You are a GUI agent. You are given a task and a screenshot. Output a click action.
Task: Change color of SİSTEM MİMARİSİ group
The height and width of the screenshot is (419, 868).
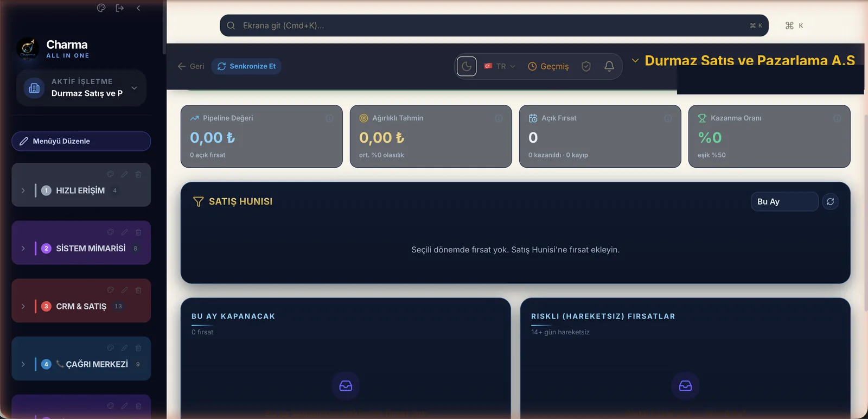click(111, 232)
